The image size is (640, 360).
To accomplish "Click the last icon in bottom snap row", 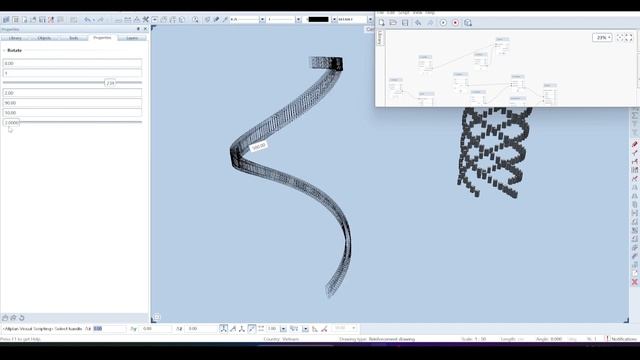I will click(324, 329).
